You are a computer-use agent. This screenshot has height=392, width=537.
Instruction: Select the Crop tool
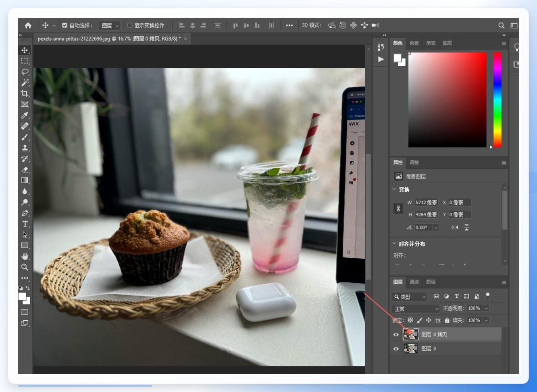(x=25, y=93)
